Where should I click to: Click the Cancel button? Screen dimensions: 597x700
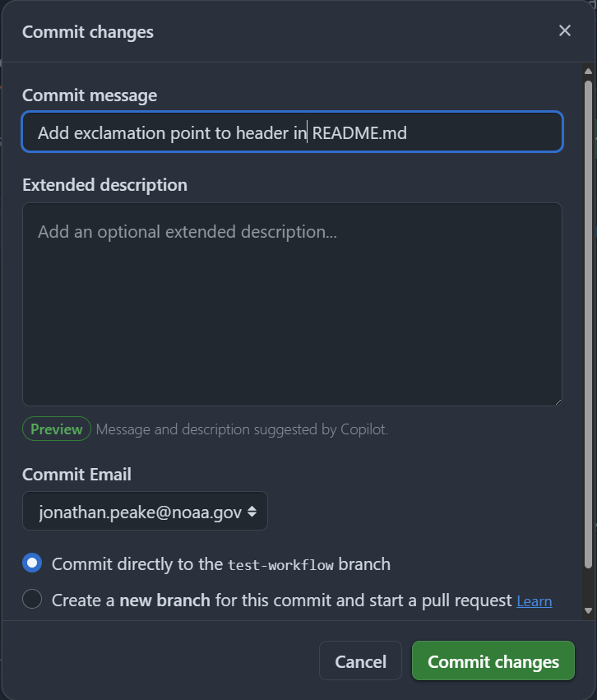coord(360,661)
